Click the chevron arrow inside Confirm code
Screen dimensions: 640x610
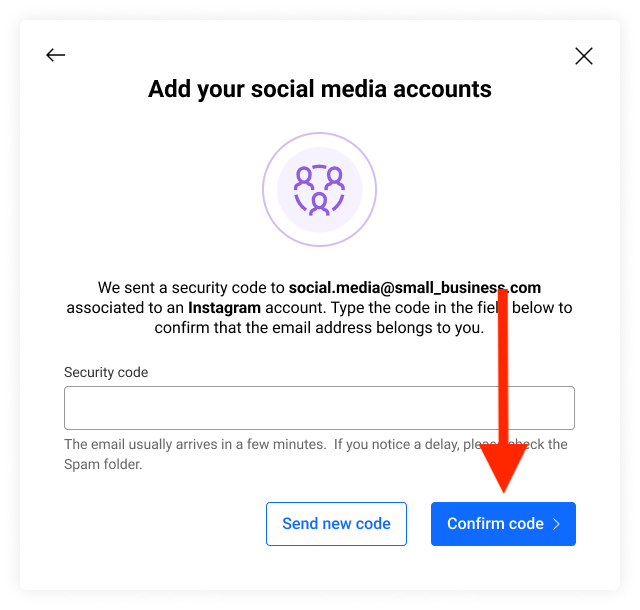coord(556,524)
